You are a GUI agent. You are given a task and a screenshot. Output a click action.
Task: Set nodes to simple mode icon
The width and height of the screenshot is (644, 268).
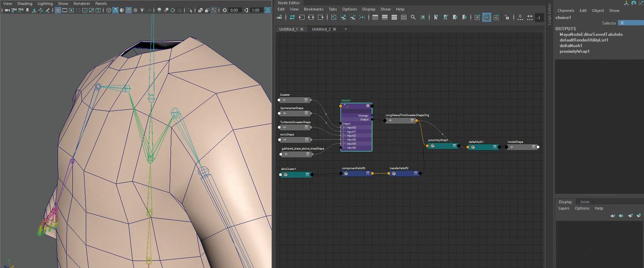[376, 17]
